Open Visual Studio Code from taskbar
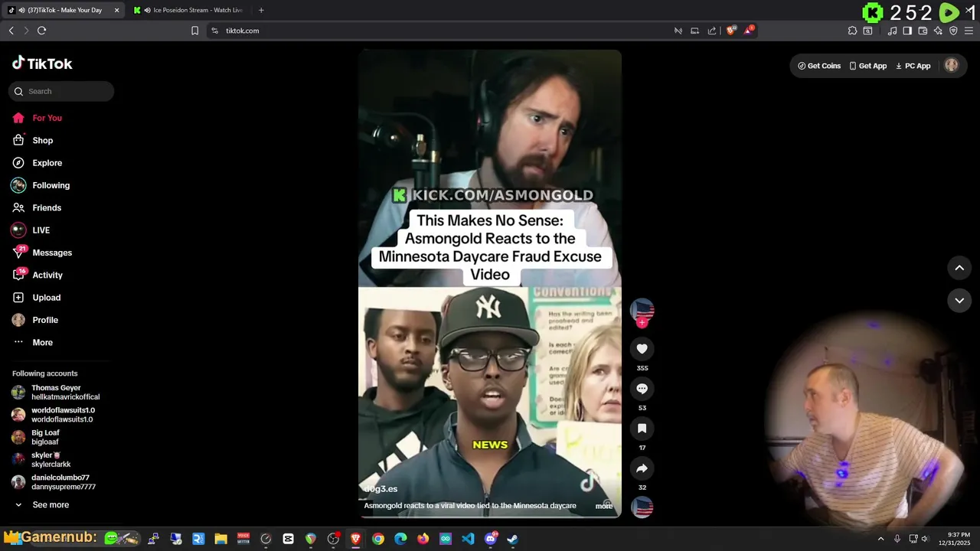This screenshot has width=980, height=551. pyautogui.click(x=468, y=539)
